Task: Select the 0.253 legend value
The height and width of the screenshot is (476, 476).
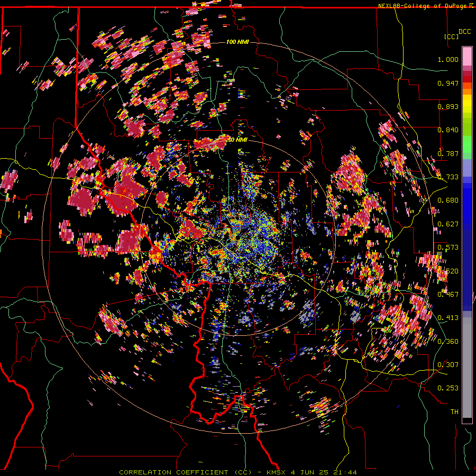Action: (448, 388)
